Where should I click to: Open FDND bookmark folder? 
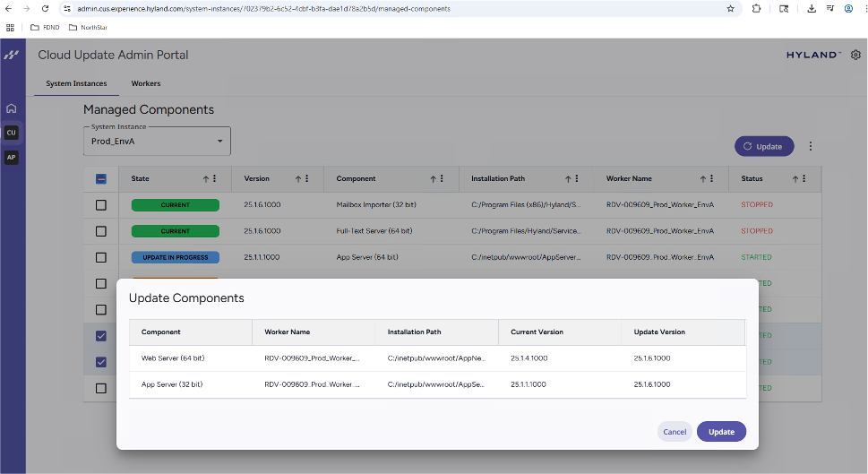[x=45, y=27]
